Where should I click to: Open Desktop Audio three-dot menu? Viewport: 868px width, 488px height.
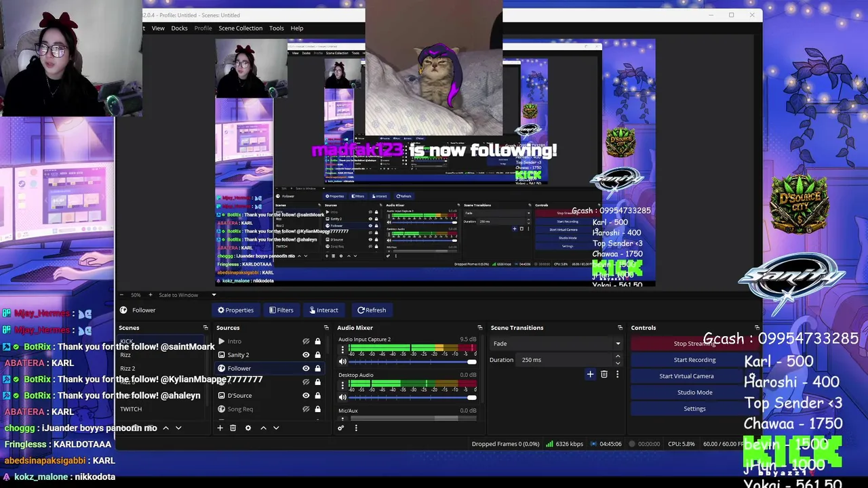[342, 386]
